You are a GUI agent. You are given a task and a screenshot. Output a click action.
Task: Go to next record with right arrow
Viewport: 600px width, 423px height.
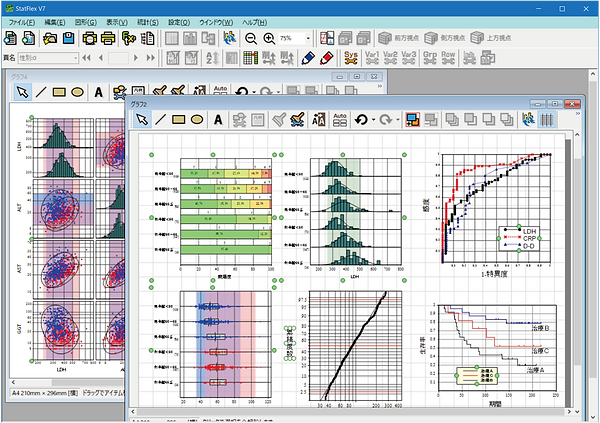tap(135, 58)
